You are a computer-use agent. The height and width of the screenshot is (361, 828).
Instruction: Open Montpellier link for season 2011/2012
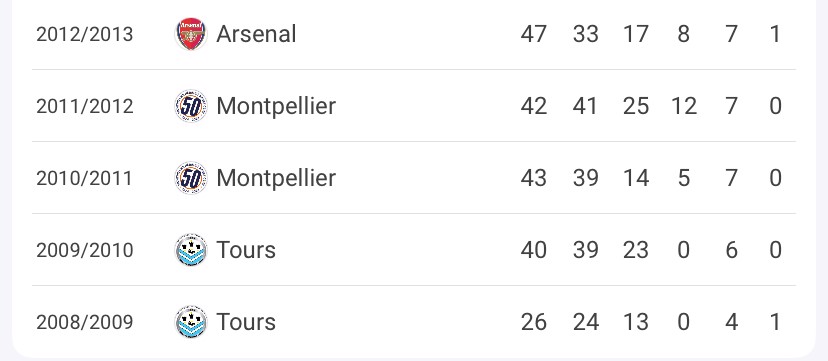(x=276, y=106)
